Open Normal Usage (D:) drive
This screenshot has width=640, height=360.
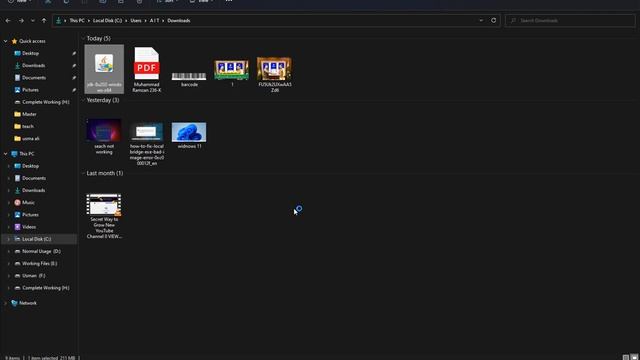tap(41, 251)
